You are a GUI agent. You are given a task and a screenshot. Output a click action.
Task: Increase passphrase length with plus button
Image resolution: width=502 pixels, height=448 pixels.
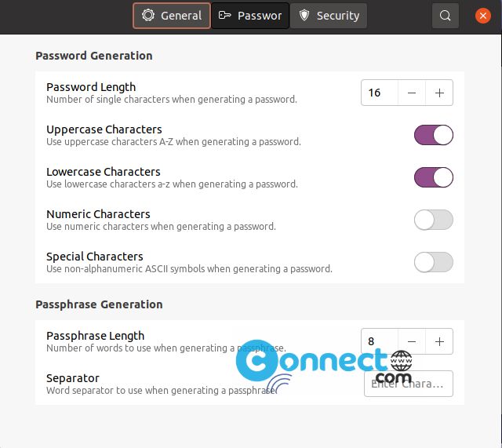pyautogui.click(x=439, y=341)
